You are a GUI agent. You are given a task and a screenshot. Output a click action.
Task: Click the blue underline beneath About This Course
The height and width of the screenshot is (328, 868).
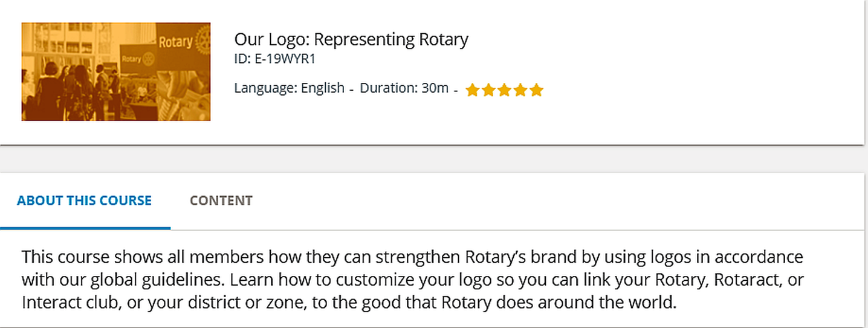click(x=85, y=228)
